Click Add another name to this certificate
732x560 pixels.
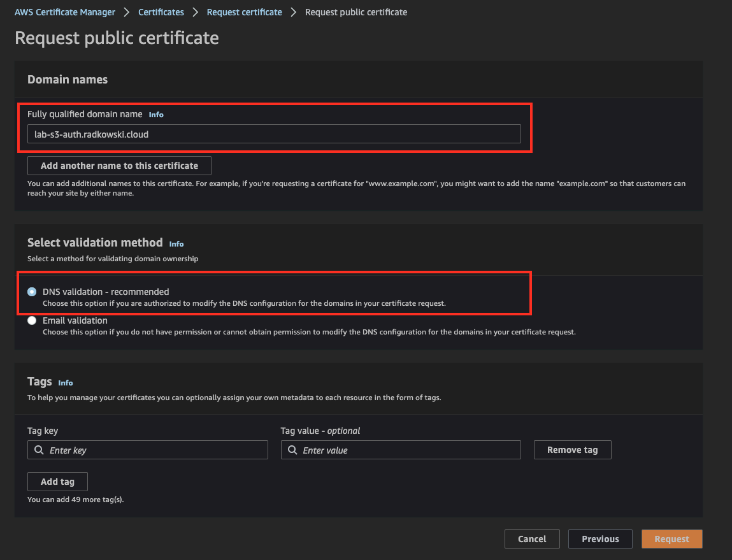click(119, 166)
